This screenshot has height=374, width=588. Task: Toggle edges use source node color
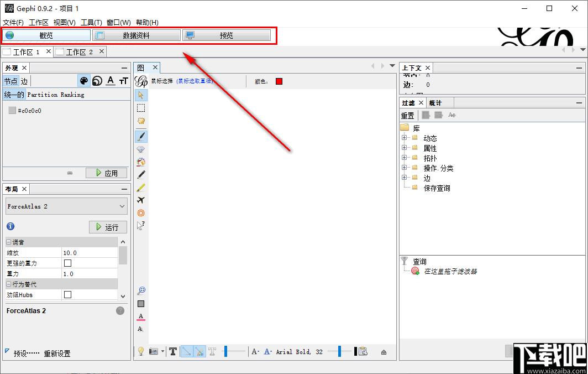pos(200,351)
